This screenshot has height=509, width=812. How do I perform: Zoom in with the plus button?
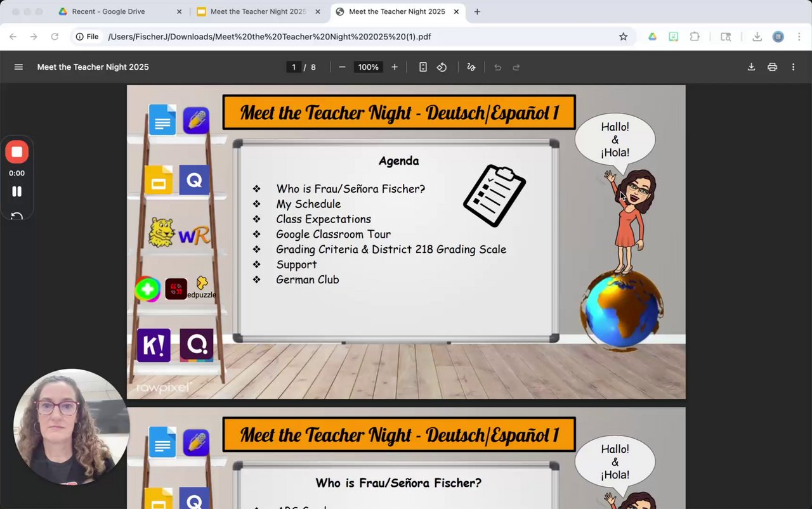[395, 67]
